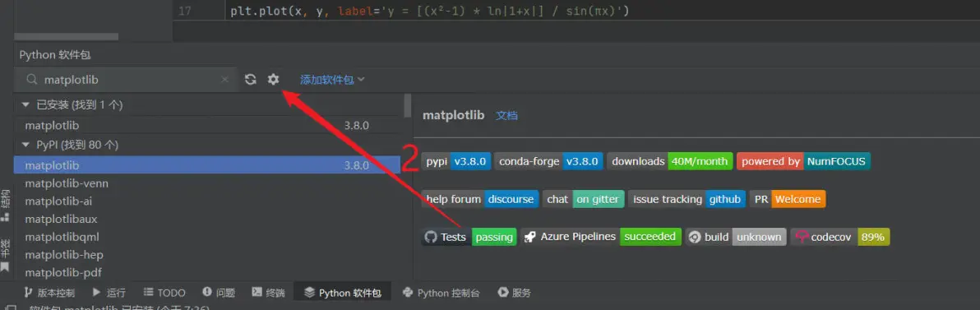Open the Python 控制台 tab
980x310 pixels.
[441, 293]
